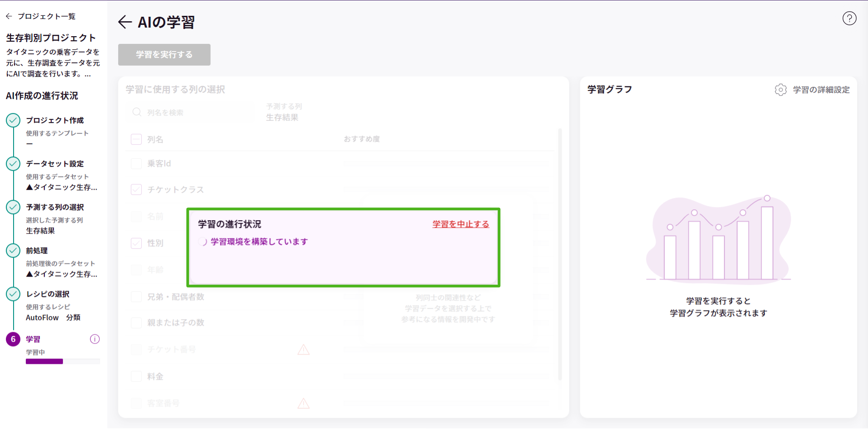Click the info icon next to 学習 step
868x429 pixels.
pyautogui.click(x=95, y=339)
